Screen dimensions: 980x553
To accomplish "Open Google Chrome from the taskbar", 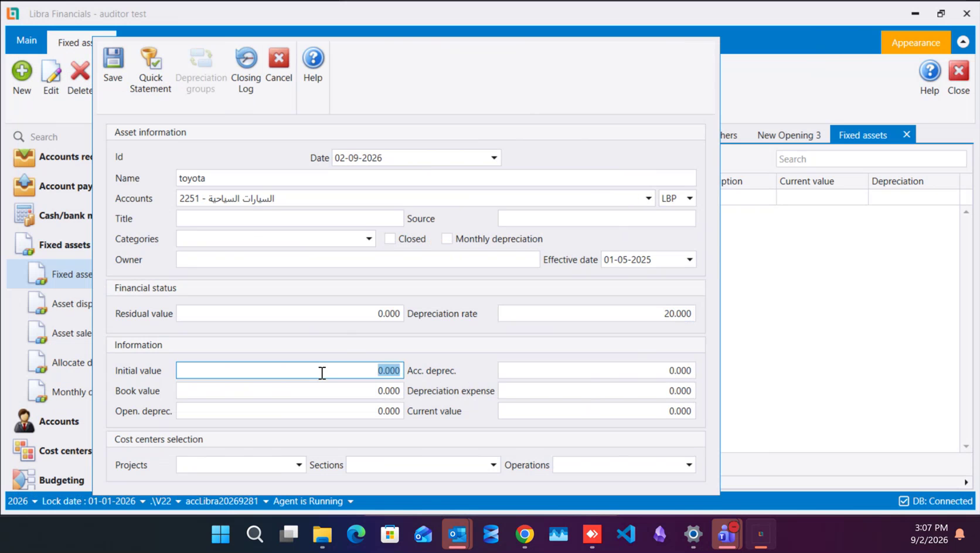I will (x=525, y=534).
